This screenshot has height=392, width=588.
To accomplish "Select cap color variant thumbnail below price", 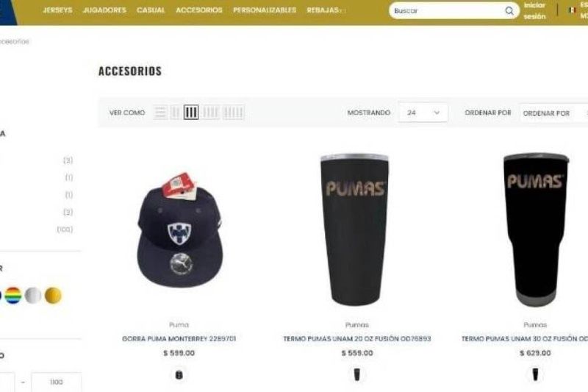I will tap(179, 375).
